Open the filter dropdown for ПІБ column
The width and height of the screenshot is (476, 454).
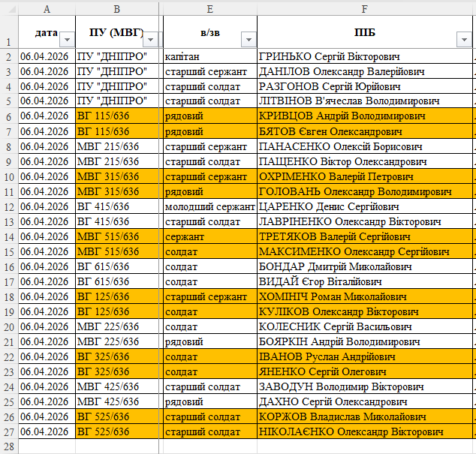464,40
